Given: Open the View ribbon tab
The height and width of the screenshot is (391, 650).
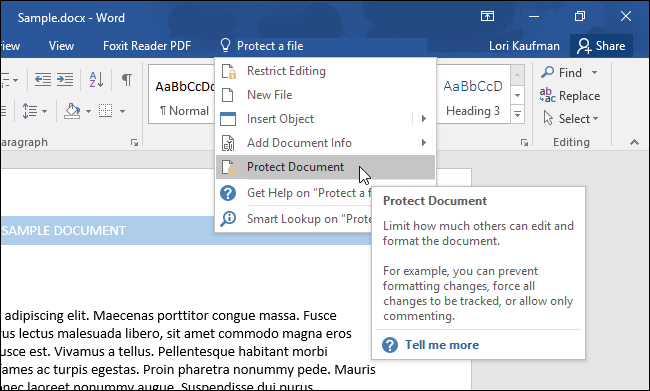Looking at the screenshot, I should coord(61,46).
